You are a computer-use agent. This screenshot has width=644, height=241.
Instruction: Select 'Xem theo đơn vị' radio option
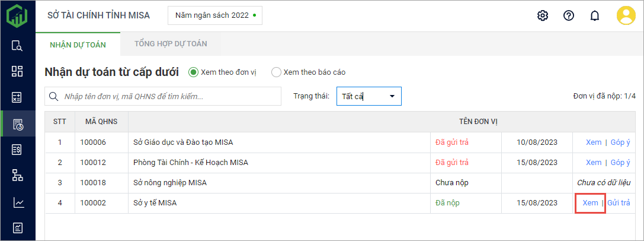click(x=193, y=72)
